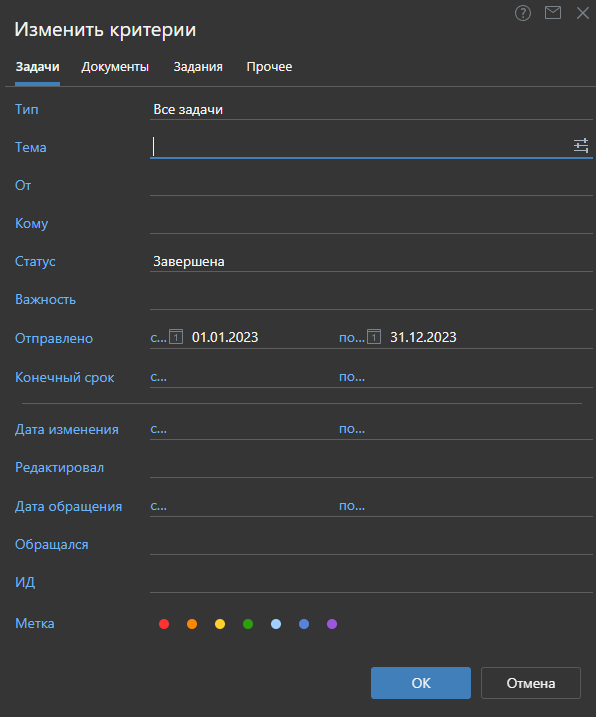Switch to the Документы tab

click(x=115, y=67)
